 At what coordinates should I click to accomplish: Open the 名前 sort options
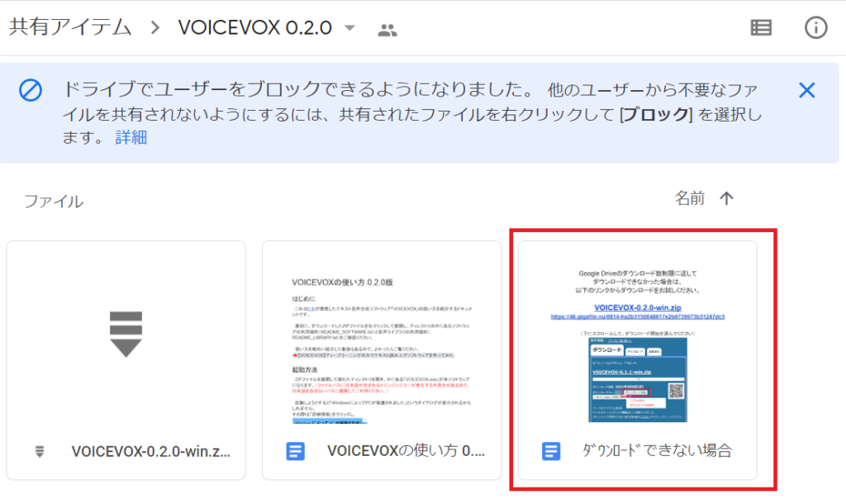pos(690,198)
